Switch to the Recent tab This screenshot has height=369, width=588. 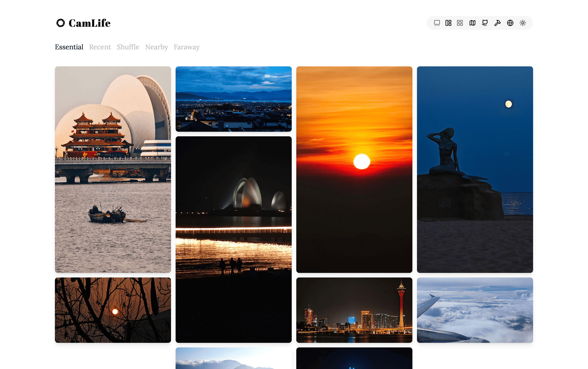click(100, 47)
